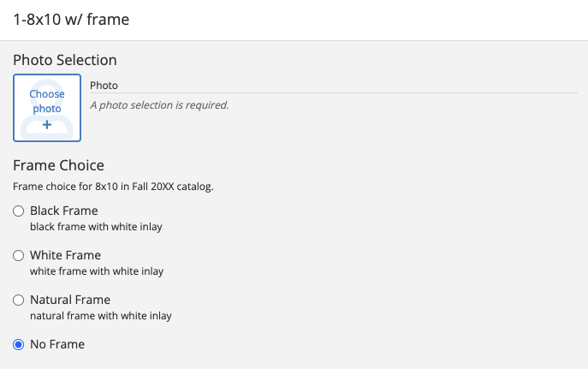Open the 'Choose photo' text link
588x369 pixels.
[47, 101]
